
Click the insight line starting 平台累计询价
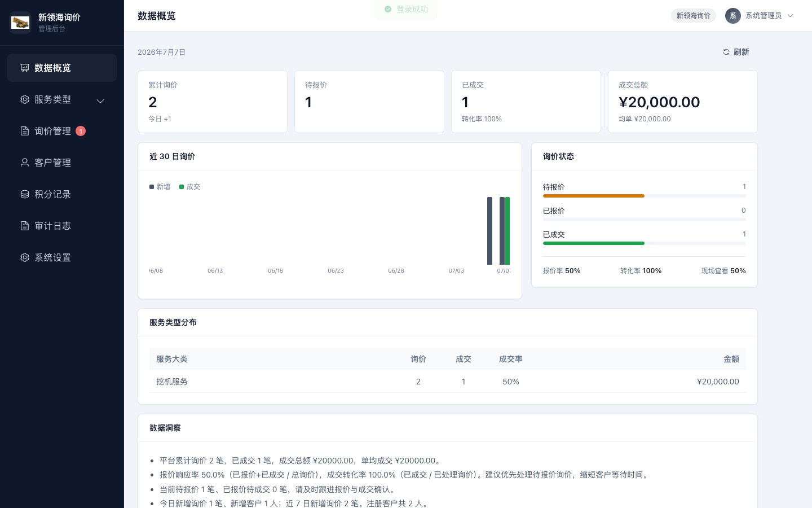coord(301,461)
